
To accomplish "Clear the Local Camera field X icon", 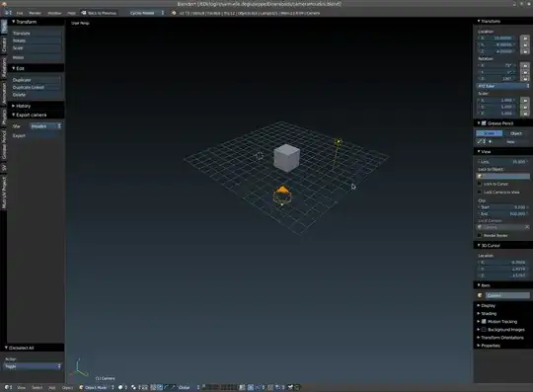I will coord(526,227).
